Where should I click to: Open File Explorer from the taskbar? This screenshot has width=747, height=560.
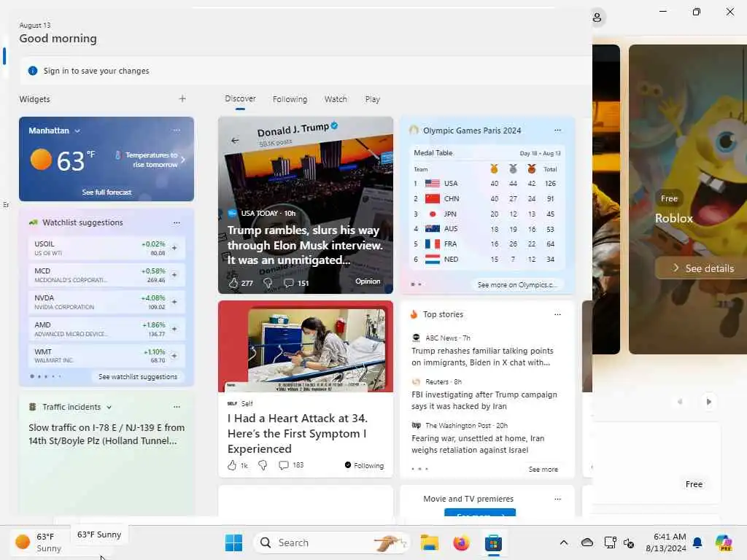[x=429, y=542]
